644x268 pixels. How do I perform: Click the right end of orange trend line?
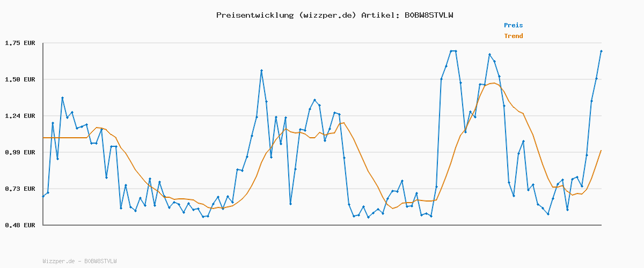point(601,151)
